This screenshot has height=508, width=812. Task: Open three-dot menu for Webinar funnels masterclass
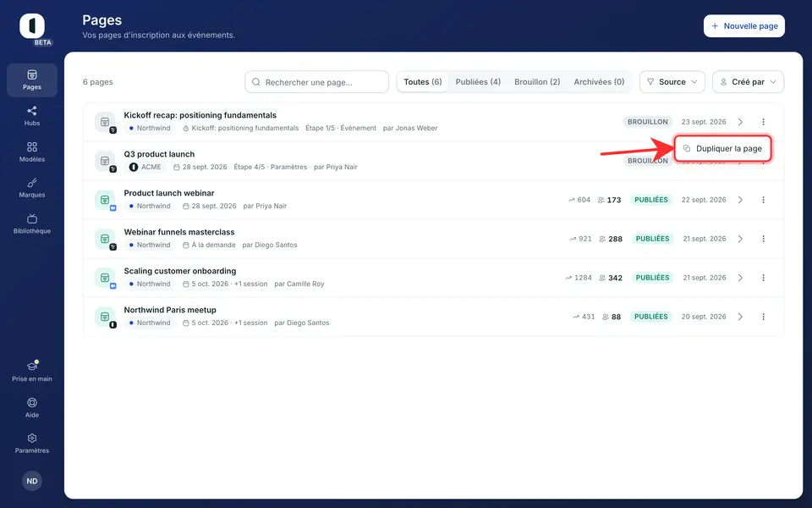tap(763, 239)
